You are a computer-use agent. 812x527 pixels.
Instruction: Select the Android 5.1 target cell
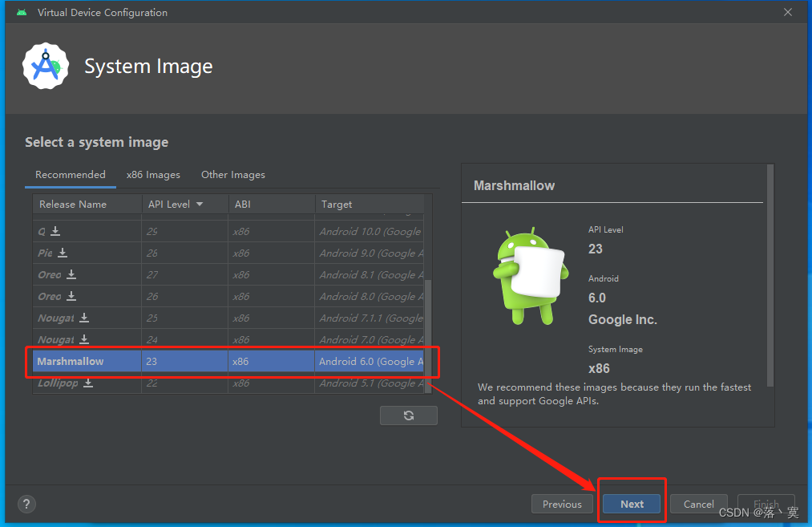[370, 383]
